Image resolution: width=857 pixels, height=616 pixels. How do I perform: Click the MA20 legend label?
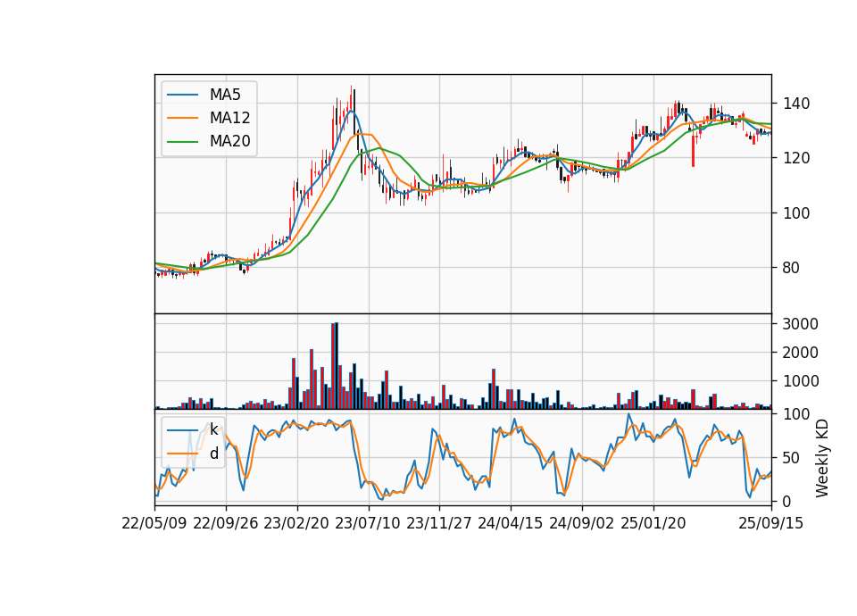(x=229, y=142)
